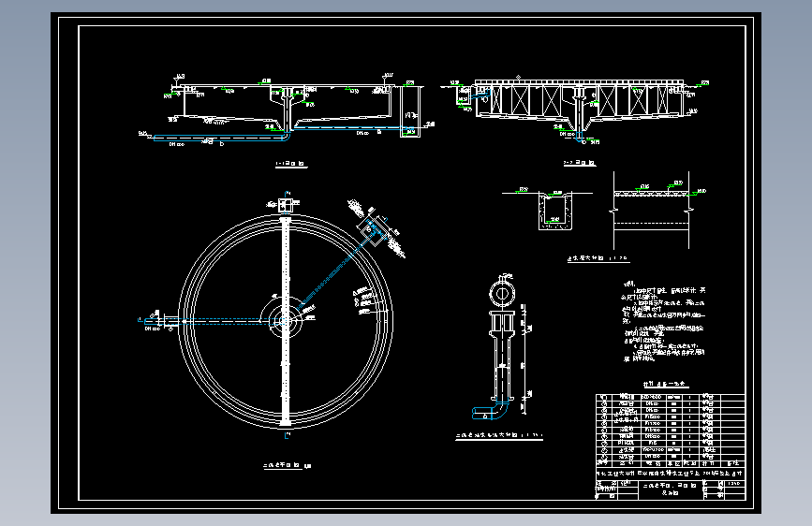This screenshot has width=812, height=526.
Task: Select the drawing title cell in the title block
Action: pos(670,489)
